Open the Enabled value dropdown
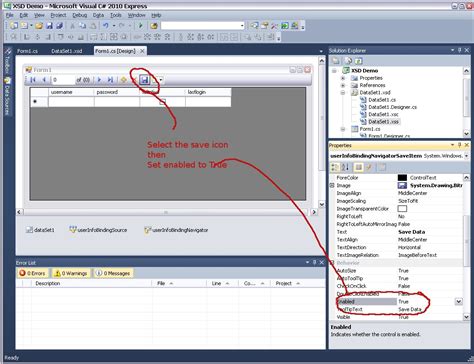474x364 pixels. [459, 302]
